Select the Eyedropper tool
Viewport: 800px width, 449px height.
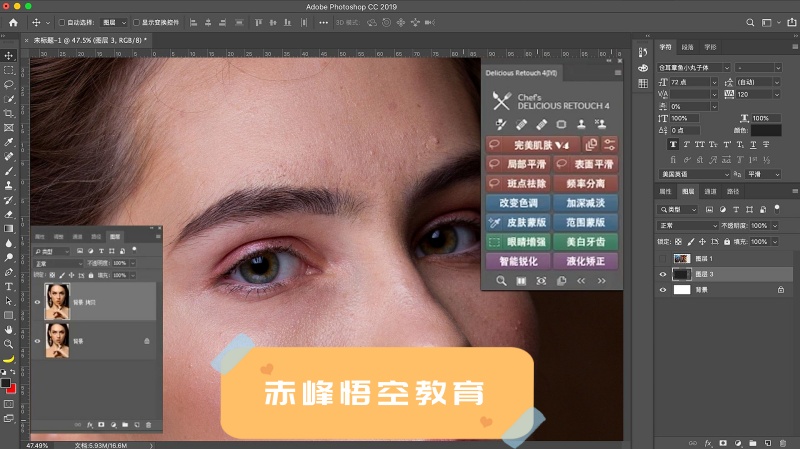9,142
